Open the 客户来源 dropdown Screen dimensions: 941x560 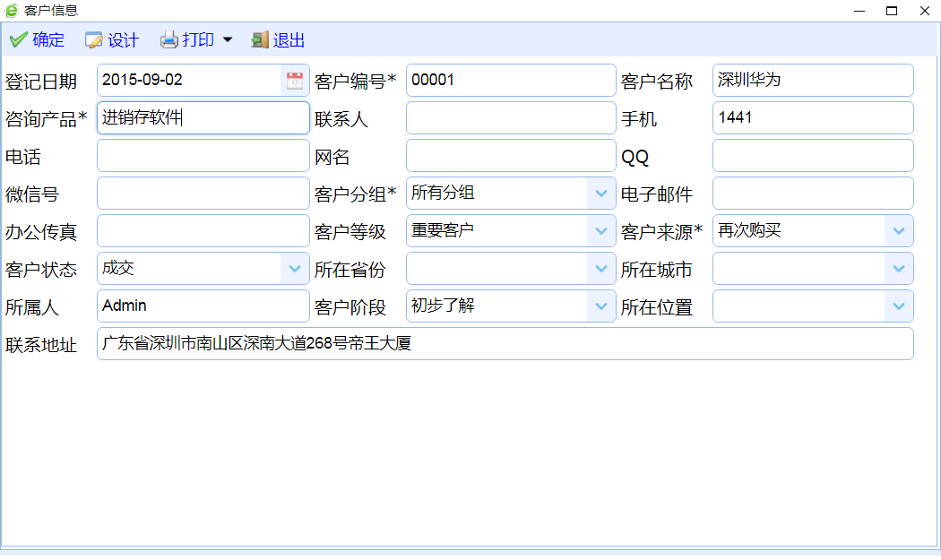pyautogui.click(x=899, y=231)
